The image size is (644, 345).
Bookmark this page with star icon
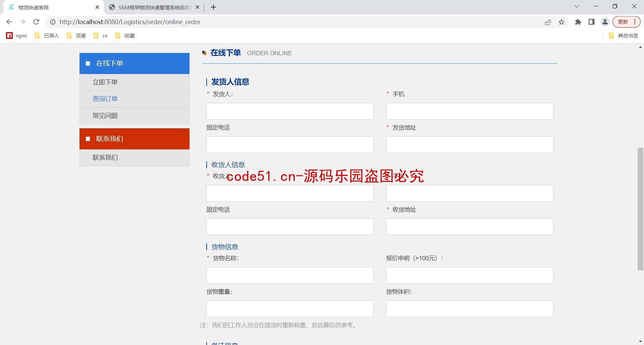coord(561,22)
